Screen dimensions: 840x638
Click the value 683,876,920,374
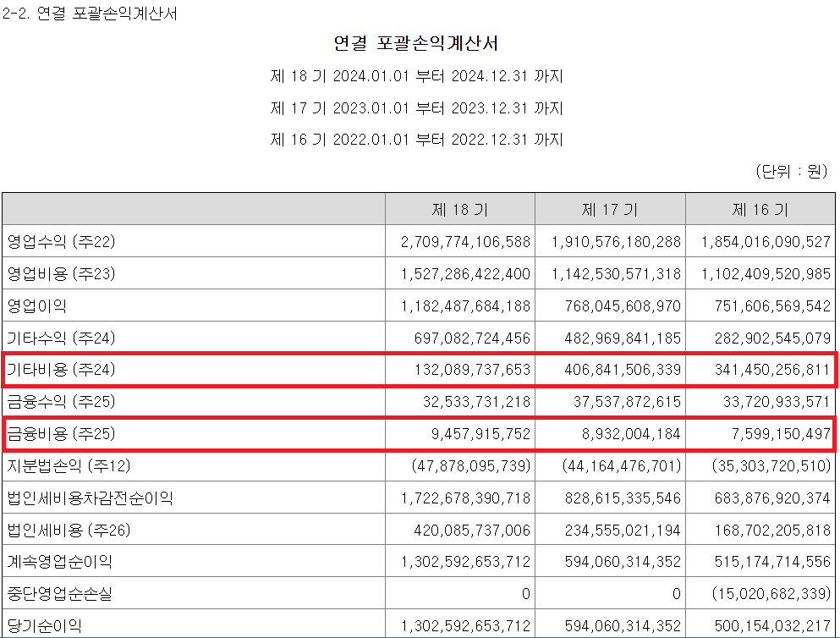point(772,498)
